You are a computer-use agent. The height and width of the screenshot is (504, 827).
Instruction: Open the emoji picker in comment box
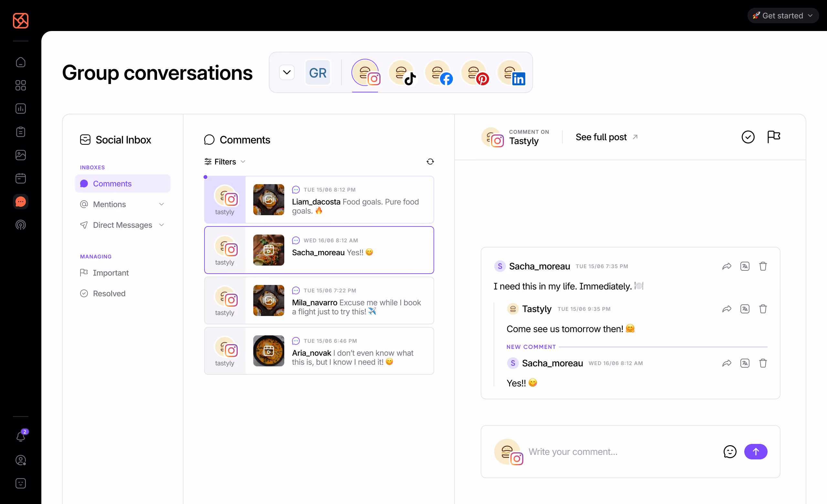[x=730, y=452]
